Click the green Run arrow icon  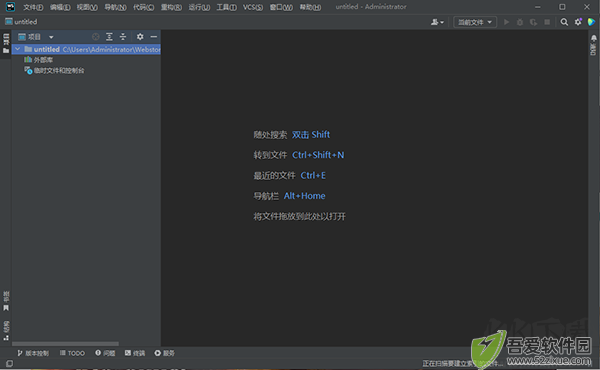click(x=507, y=22)
